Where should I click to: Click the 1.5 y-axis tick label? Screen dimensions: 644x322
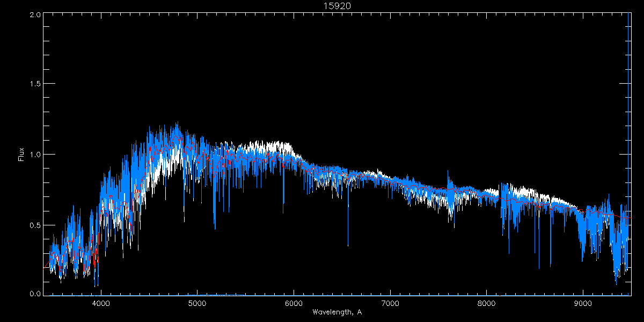(x=35, y=84)
